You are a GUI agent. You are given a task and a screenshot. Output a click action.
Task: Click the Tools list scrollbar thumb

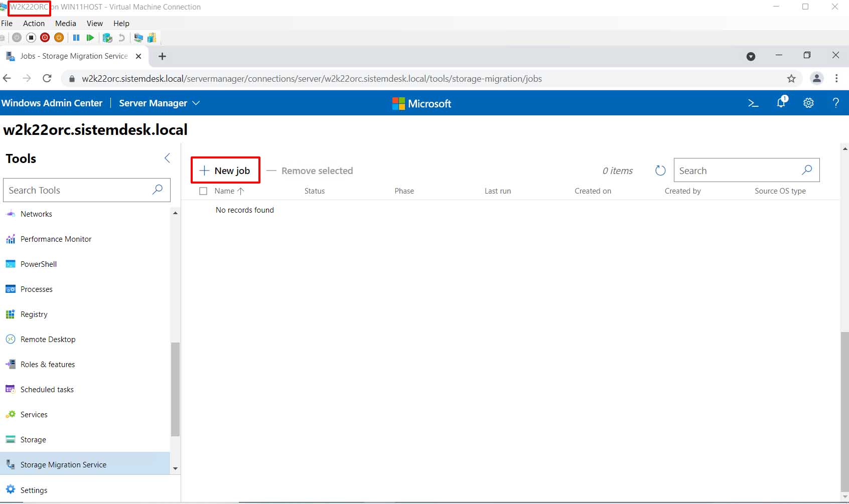click(x=175, y=389)
